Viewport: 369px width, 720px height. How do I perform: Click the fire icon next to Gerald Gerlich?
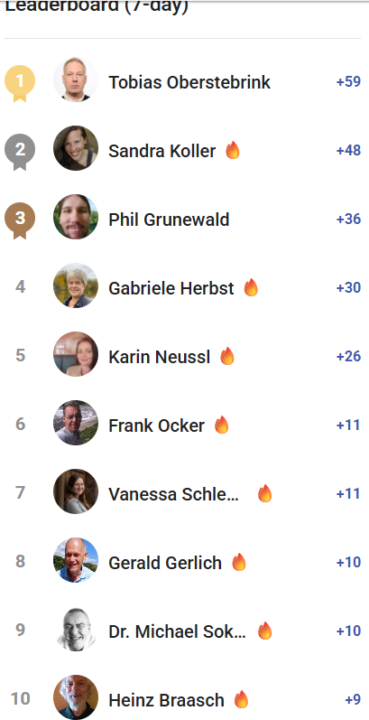pos(239,562)
